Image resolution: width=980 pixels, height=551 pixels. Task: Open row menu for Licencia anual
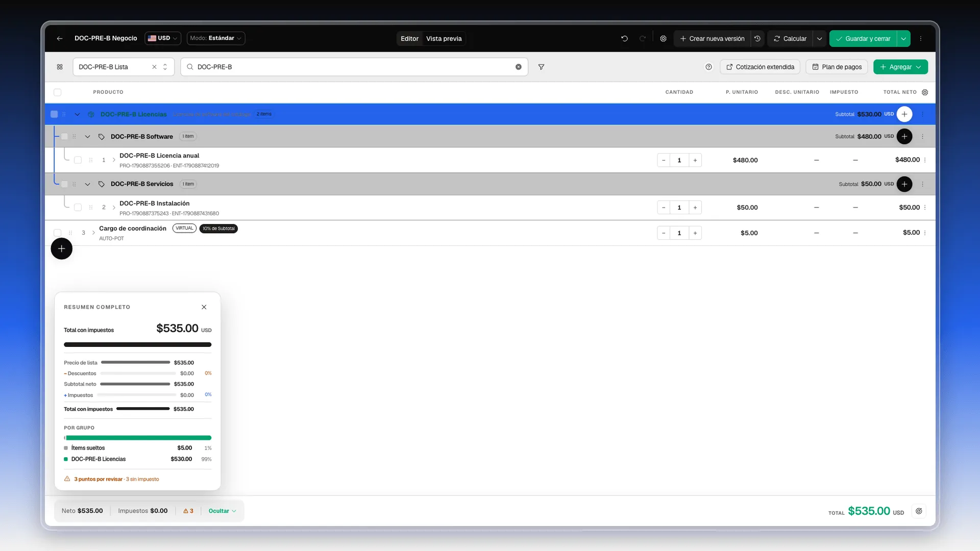coord(925,160)
